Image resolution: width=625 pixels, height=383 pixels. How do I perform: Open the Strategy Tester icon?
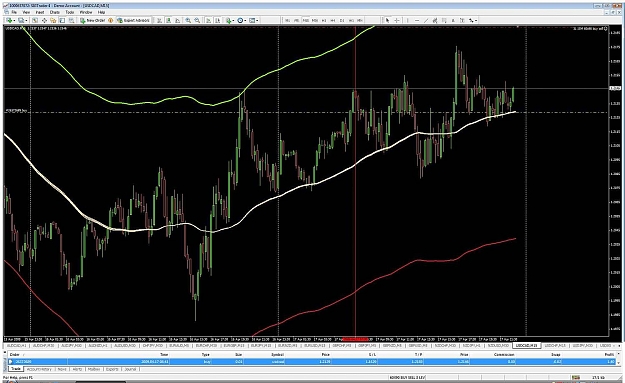[x=71, y=20]
